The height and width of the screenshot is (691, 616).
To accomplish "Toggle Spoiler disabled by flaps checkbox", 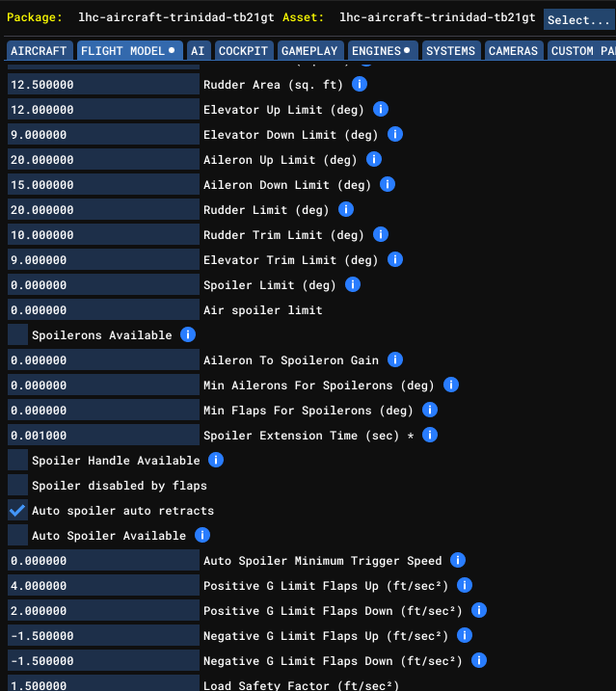I will 17,485.
